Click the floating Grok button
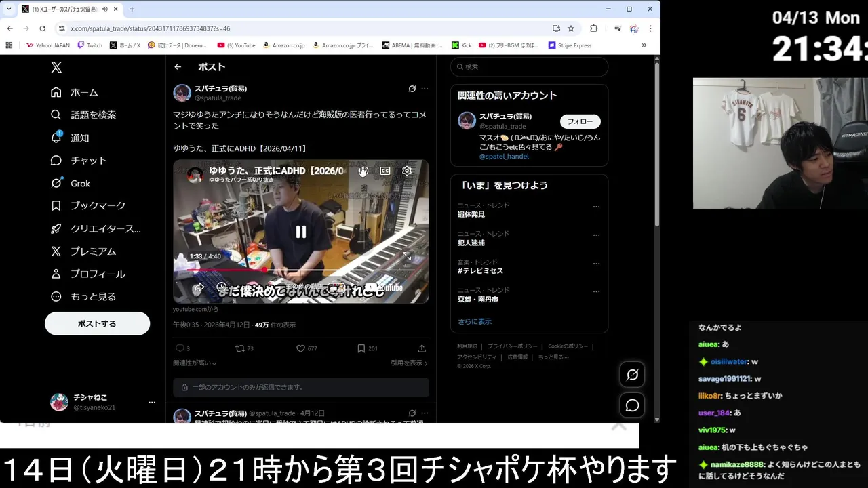 pos(632,375)
